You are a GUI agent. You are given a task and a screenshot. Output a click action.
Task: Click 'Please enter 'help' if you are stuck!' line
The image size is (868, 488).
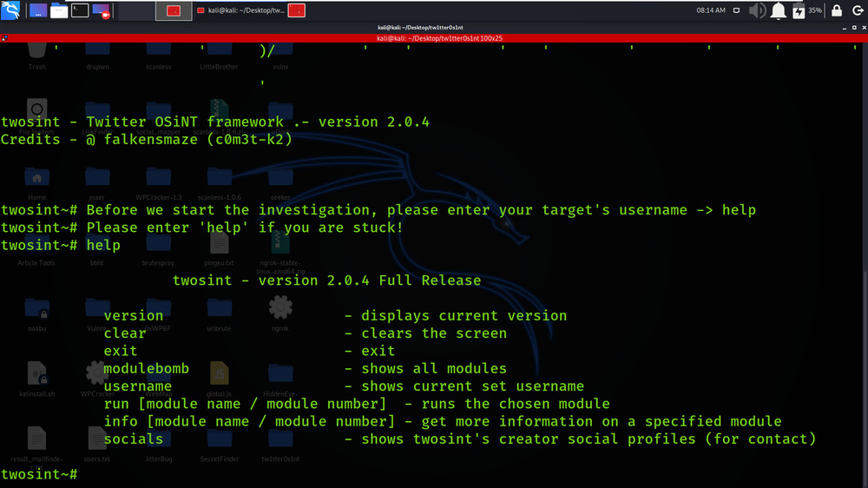point(202,228)
